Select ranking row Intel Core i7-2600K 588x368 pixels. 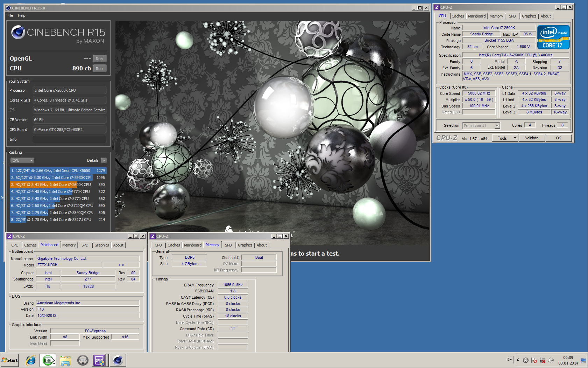(58, 185)
